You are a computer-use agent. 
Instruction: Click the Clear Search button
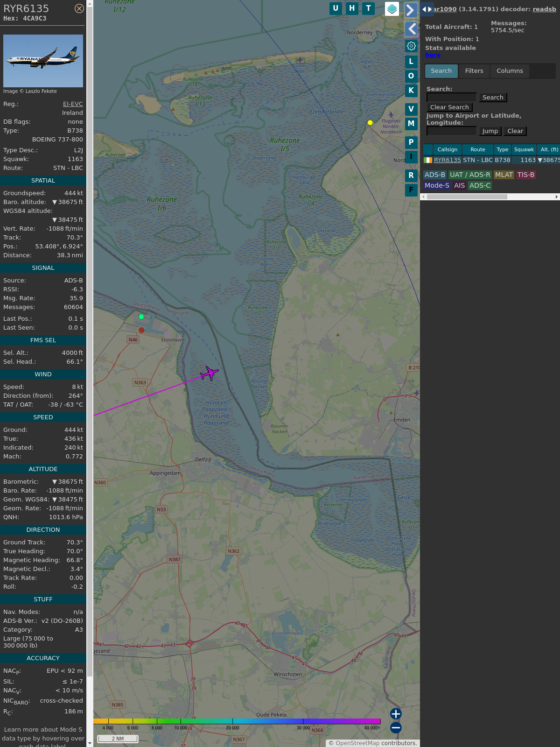point(449,107)
